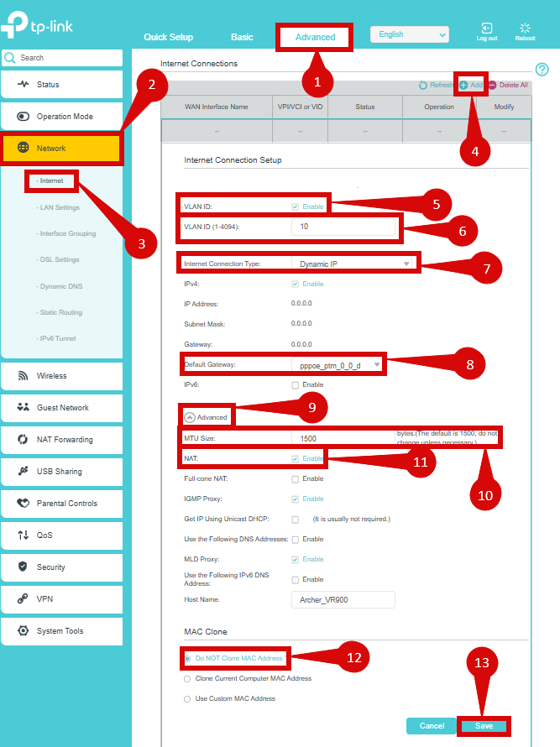This screenshot has height=747, width=560.
Task: Click the VPI/VCI or VID column header
Action: point(301,107)
